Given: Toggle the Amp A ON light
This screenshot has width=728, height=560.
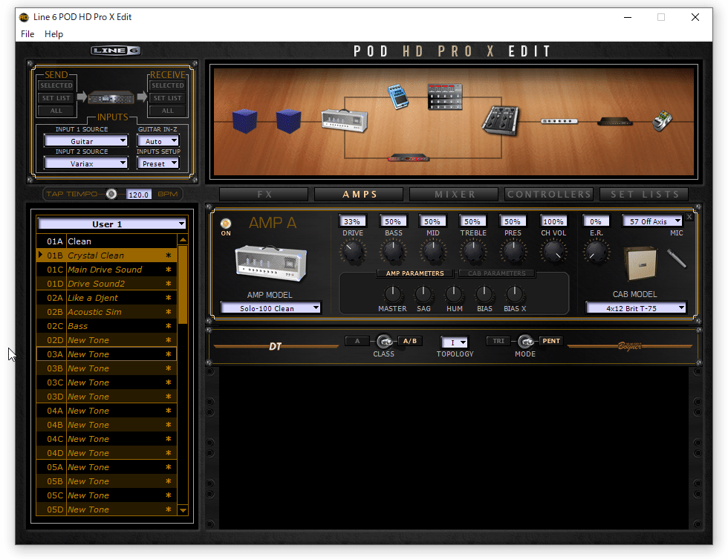Looking at the screenshot, I should (226, 224).
